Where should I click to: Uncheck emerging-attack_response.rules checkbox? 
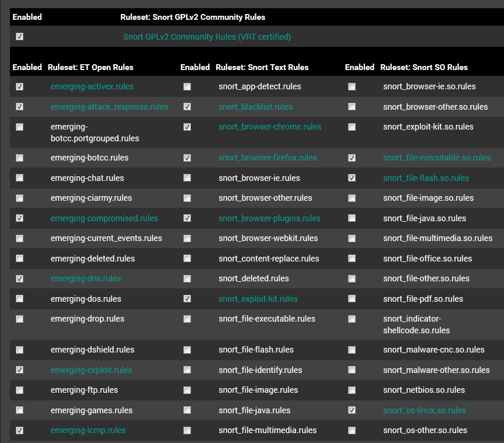[20, 107]
